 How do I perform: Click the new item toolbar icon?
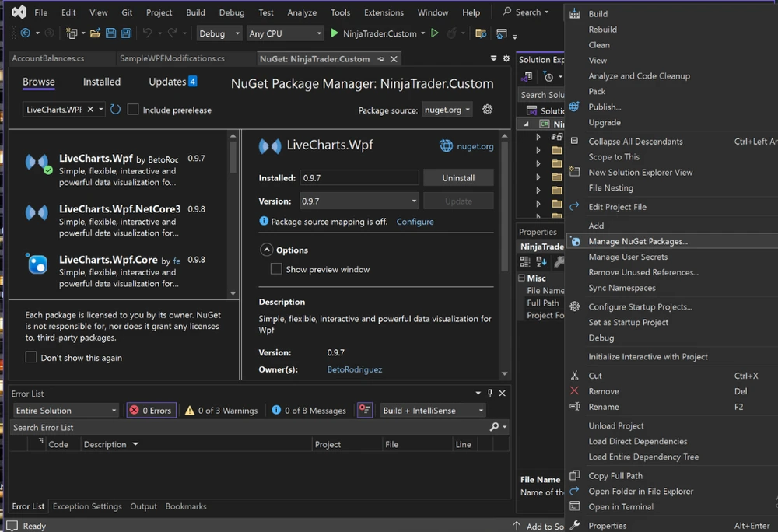[72, 33]
